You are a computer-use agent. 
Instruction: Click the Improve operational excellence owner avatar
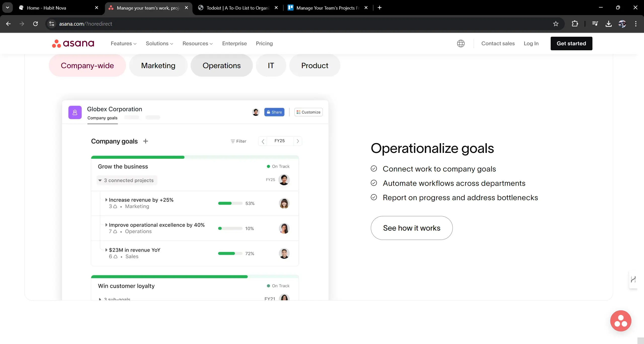pos(284,229)
